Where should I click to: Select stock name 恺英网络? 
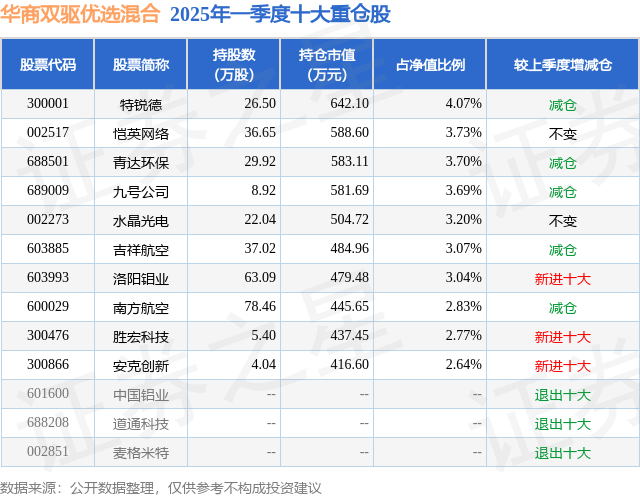click(x=141, y=134)
